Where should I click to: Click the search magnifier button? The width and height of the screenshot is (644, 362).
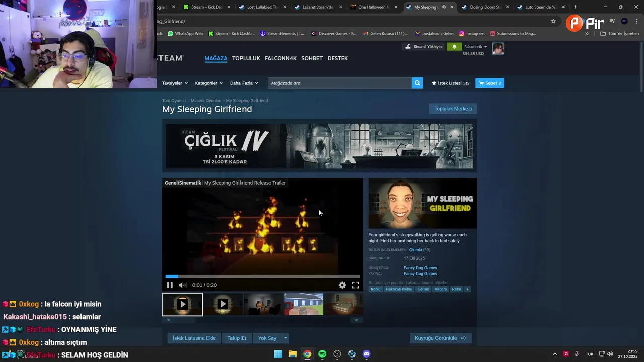coord(417,83)
